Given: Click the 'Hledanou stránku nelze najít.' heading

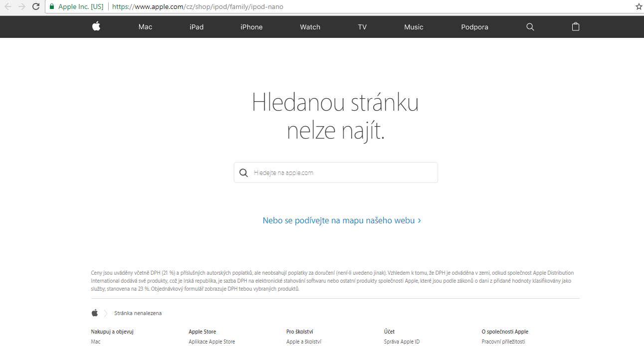Looking at the screenshot, I should point(335,117).
